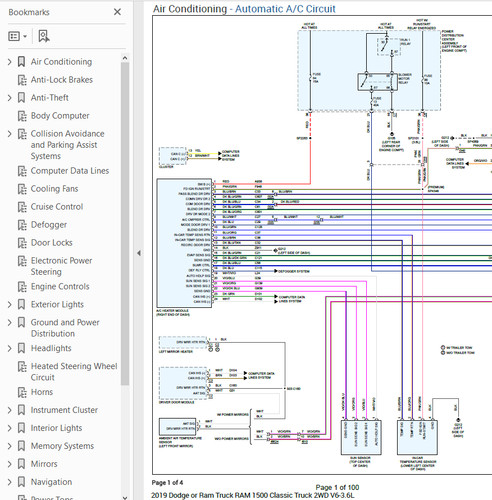Click the find current bookmark icon
492x500 pixels.
44,36
